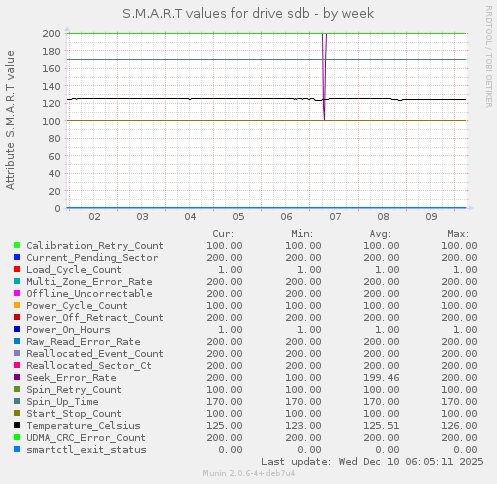Click the Power_Off_Retract_Count dark red swatch

pyautogui.click(x=17, y=317)
